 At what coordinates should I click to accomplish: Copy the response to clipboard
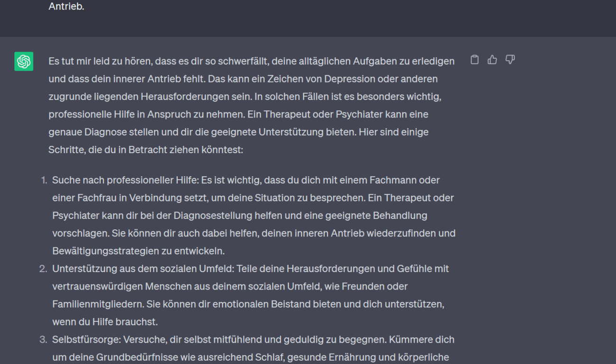tap(474, 60)
